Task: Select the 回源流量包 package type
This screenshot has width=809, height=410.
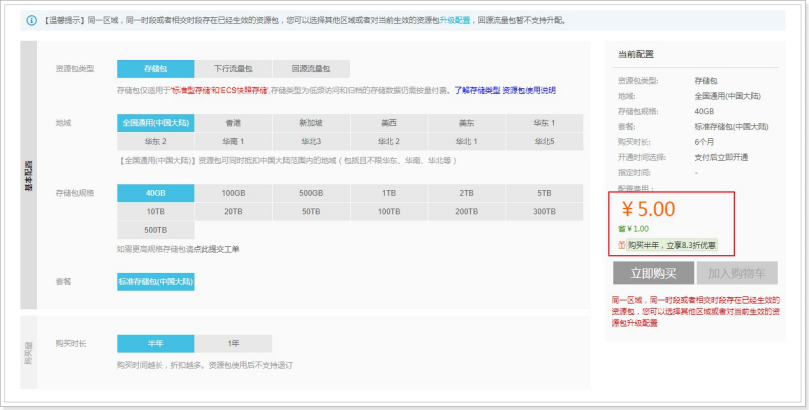Action: pos(311,69)
